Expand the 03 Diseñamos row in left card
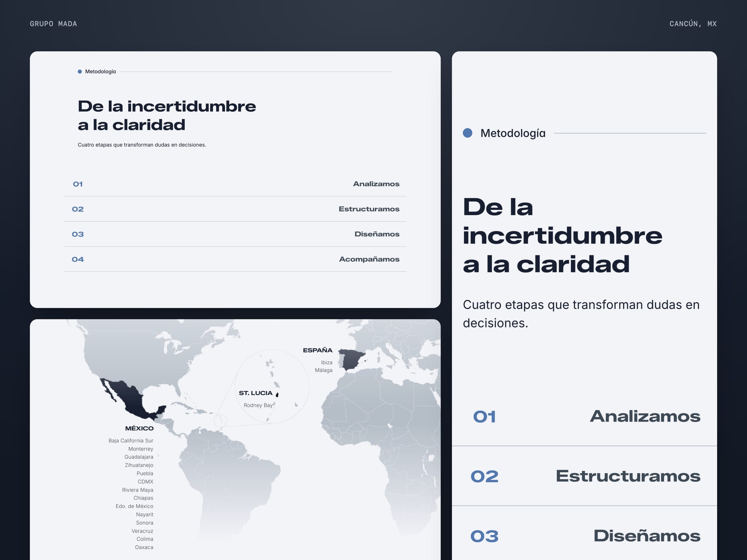747x560 pixels. 235,234
